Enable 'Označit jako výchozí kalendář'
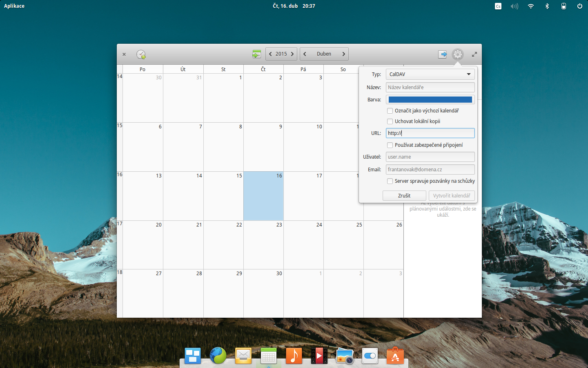The image size is (588, 368). click(x=390, y=110)
